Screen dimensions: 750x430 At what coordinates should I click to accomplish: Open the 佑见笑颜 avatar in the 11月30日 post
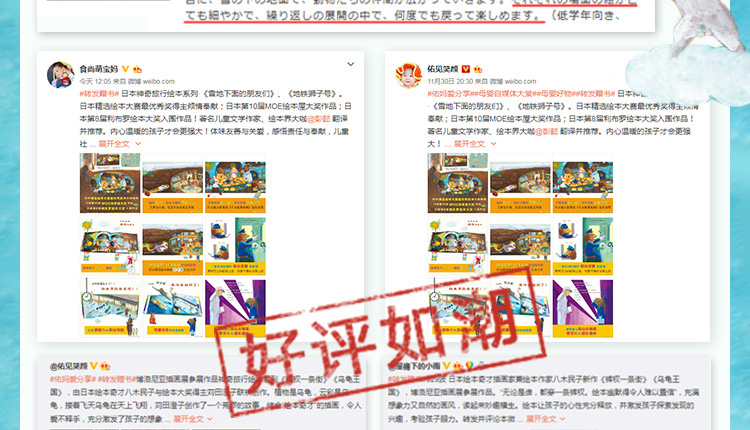click(408, 75)
